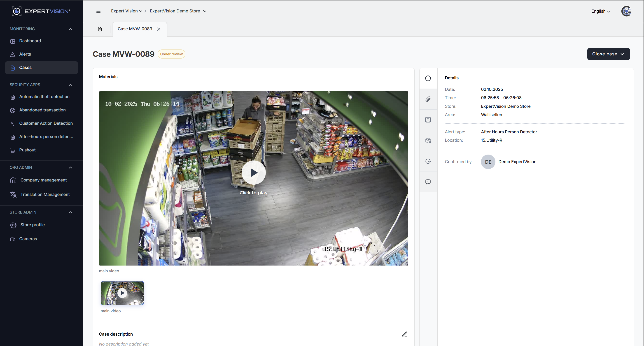Screen dimensions: 644x346
Task: Click the user avatar logo icon
Action: click(x=626, y=11)
